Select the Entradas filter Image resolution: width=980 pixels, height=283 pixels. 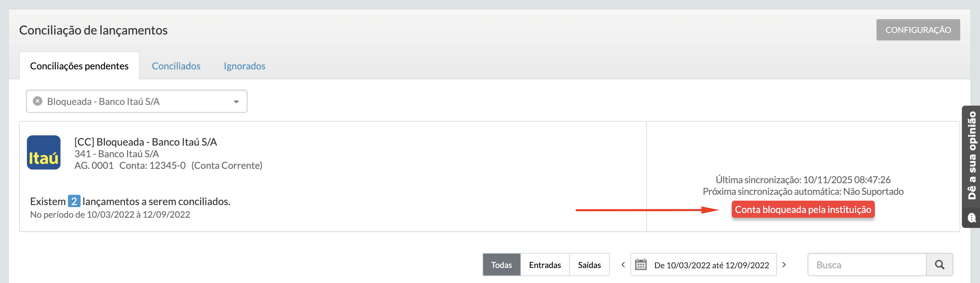[544, 264]
